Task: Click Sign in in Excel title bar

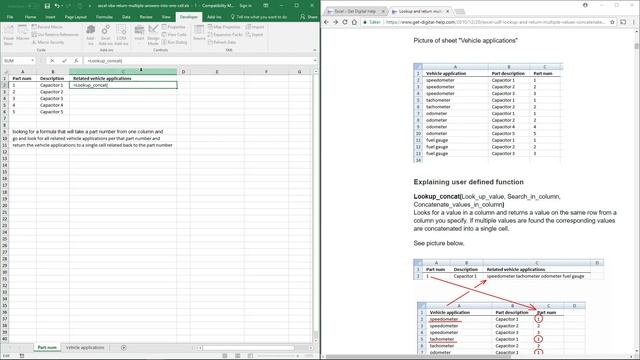Action: pos(245,6)
